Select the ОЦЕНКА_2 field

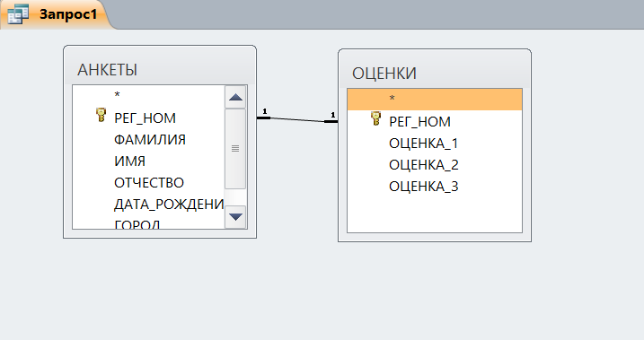(x=435, y=164)
